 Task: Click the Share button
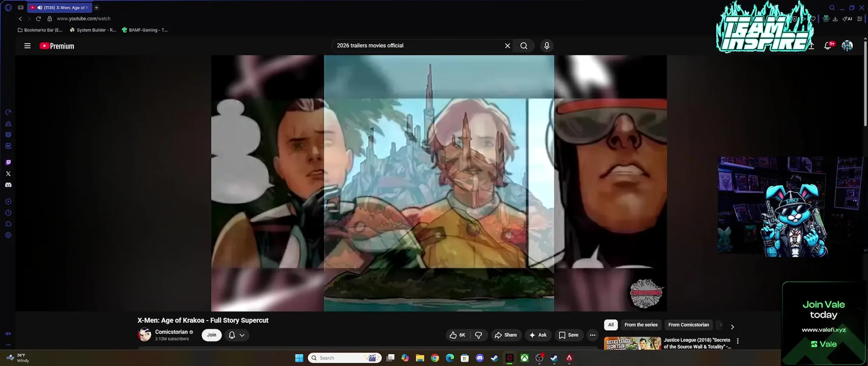pos(505,335)
